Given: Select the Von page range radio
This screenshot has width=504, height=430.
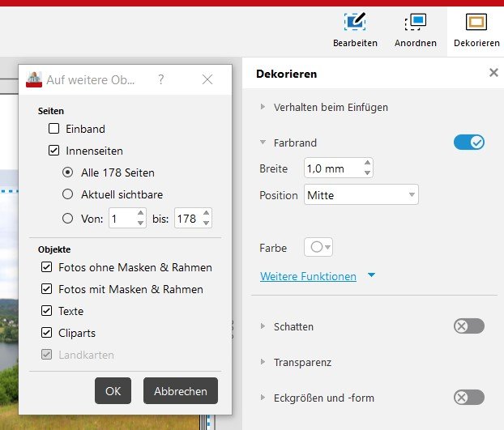Looking at the screenshot, I should click(67, 219).
